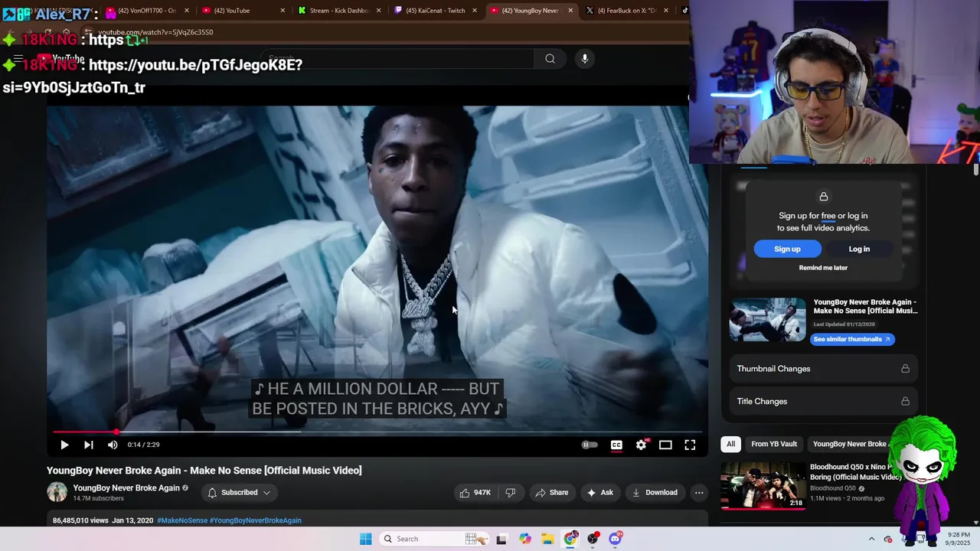Close the VonOff1700 tab

186,11
